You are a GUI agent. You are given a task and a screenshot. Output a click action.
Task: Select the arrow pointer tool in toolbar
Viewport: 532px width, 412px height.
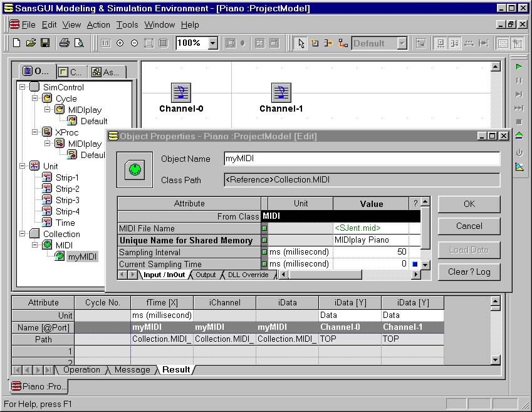pyautogui.click(x=301, y=43)
